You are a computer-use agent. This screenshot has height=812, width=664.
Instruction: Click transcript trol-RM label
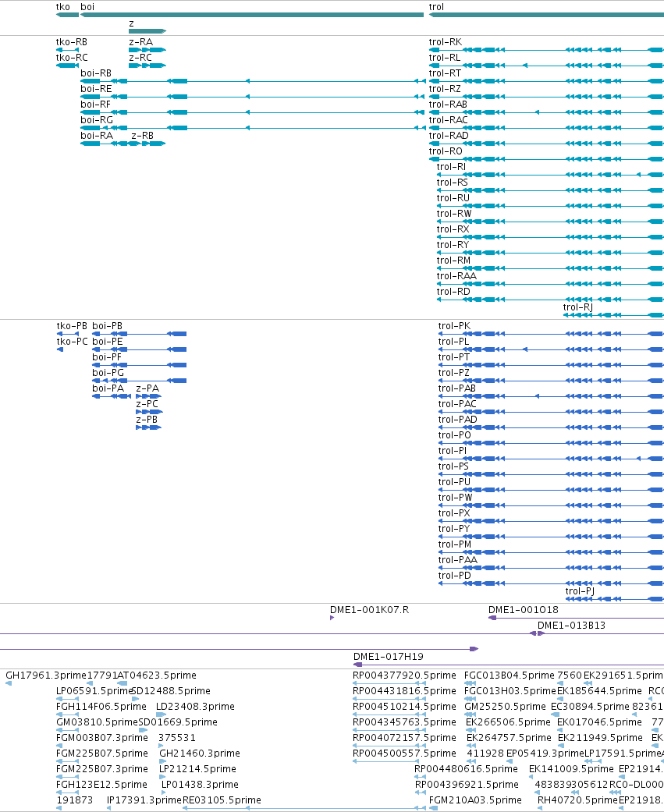453,260
